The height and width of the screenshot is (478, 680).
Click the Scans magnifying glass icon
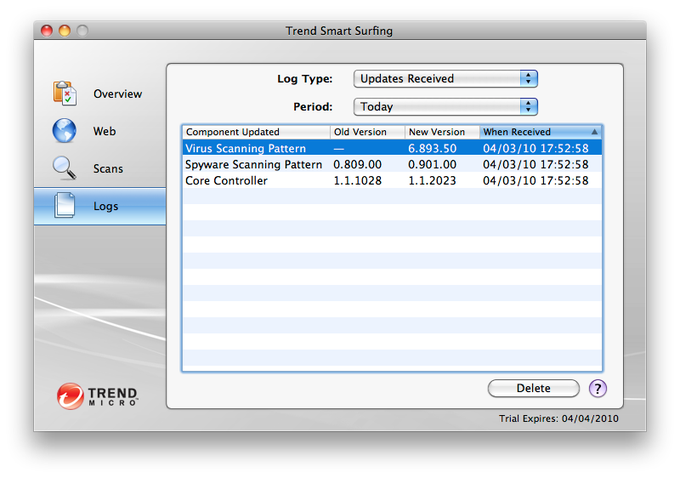coord(65,168)
